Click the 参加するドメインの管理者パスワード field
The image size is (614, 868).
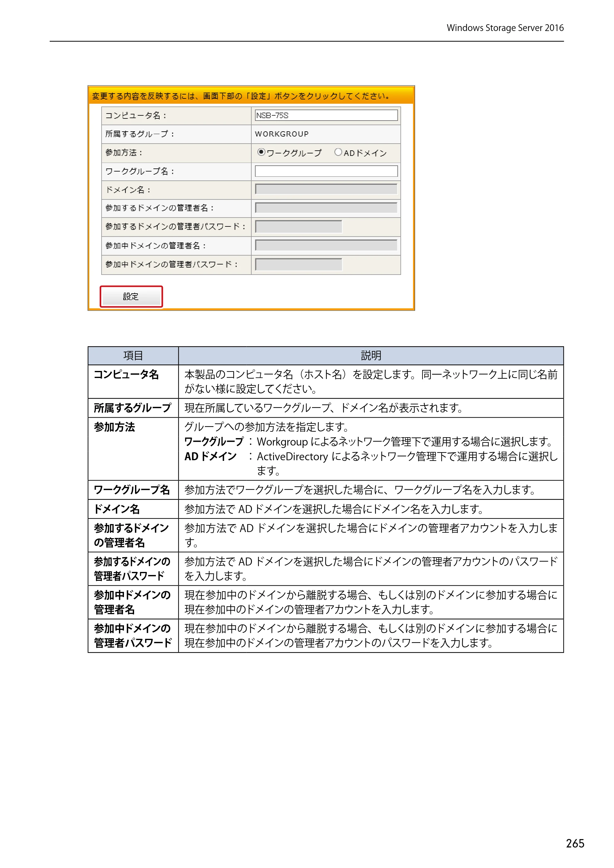298,227
